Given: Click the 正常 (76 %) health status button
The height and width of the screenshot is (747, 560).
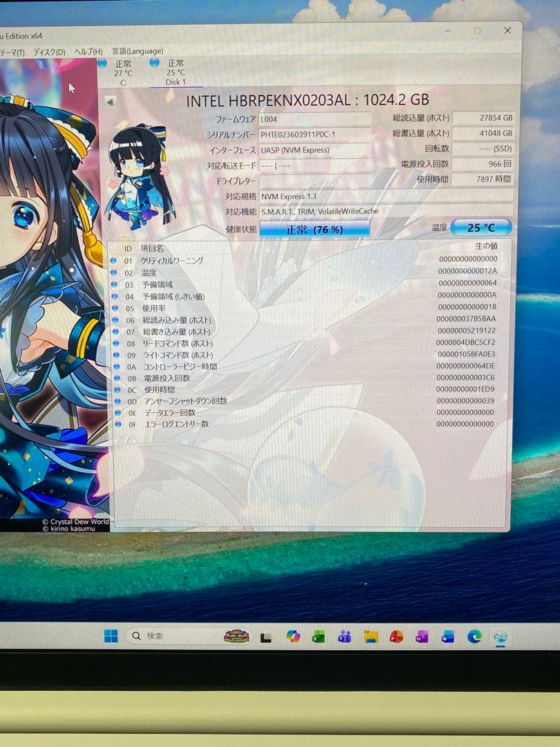Looking at the screenshot, I should tap(315, 230).
